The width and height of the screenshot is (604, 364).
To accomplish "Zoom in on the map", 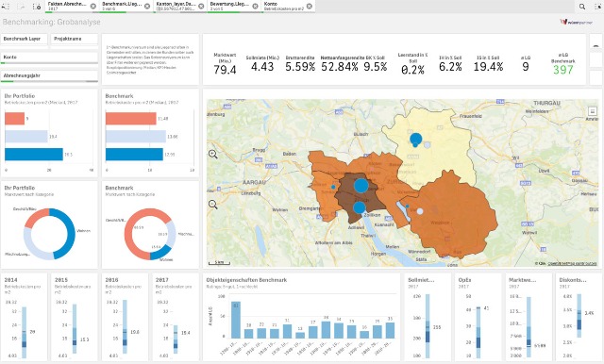I will coord(213,155).
